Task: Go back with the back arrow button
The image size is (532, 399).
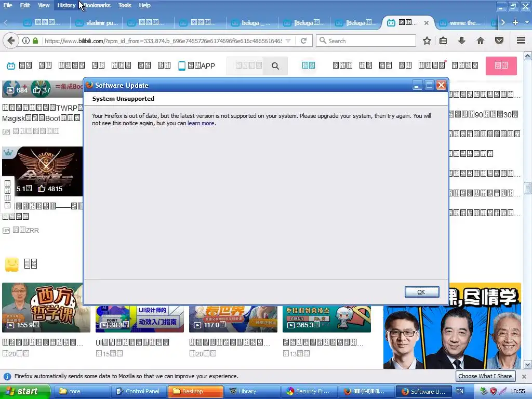Action: pyautogui.click(x=11, y=41)
